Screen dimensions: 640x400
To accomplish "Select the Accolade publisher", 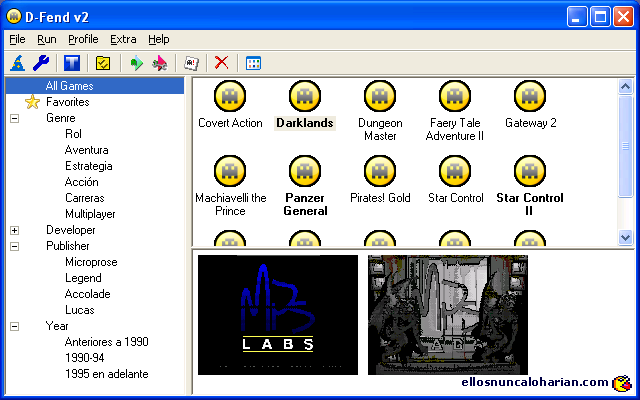I will (x=87, y=294).
